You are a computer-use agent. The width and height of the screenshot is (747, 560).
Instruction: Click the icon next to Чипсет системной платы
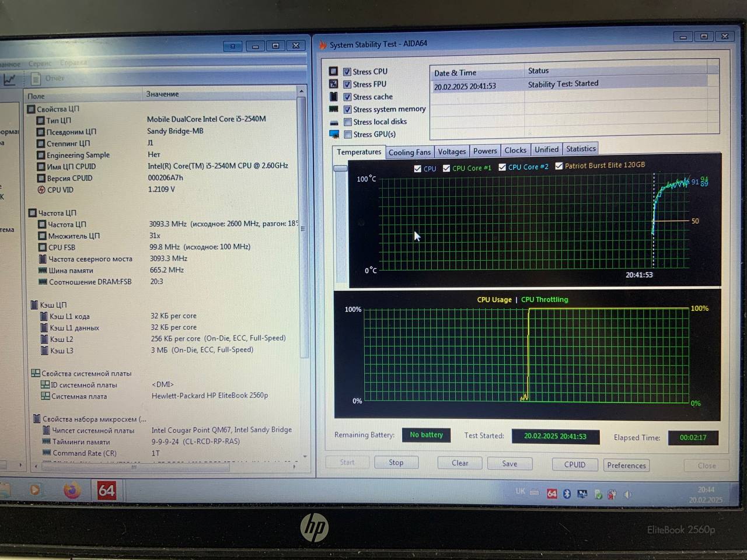click(47, 430)
